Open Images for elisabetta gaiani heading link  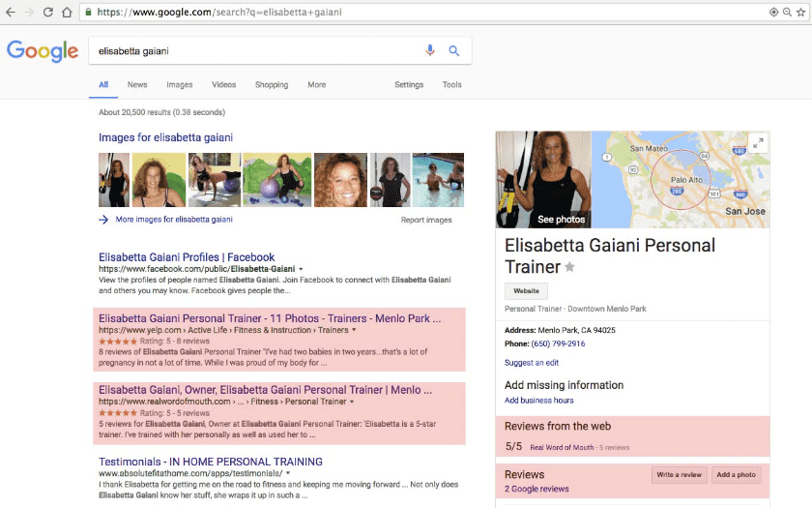pyautogui.click(x=165, y=137)
